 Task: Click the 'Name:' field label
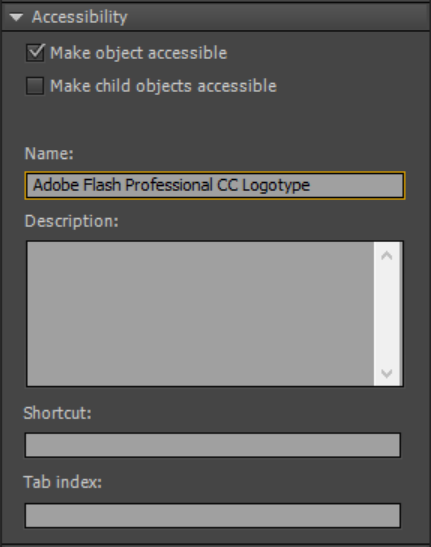pyautogui.click(x=49, y=153)
